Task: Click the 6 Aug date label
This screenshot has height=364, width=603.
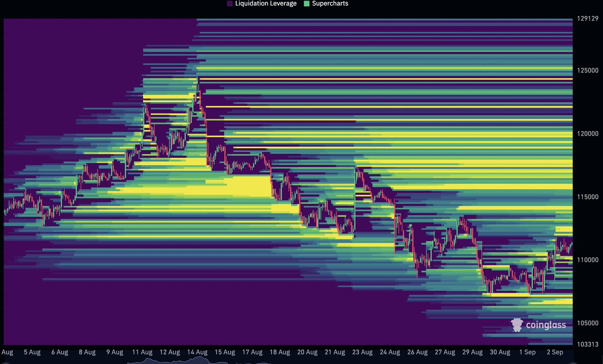Action: click(59, 352)
